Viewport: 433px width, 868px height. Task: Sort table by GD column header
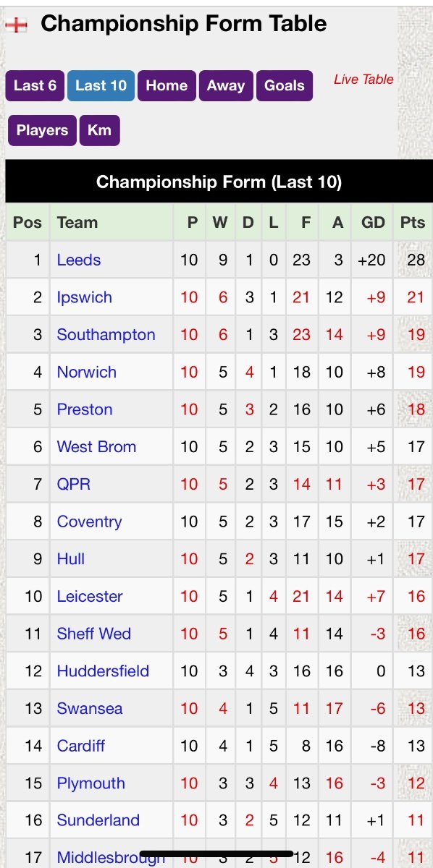[x=373, y=222]
